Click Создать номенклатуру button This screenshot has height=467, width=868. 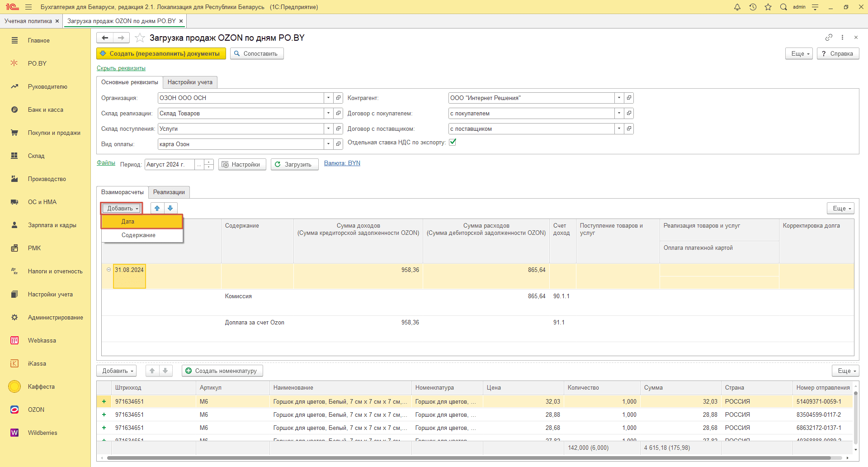coord(222,371)
